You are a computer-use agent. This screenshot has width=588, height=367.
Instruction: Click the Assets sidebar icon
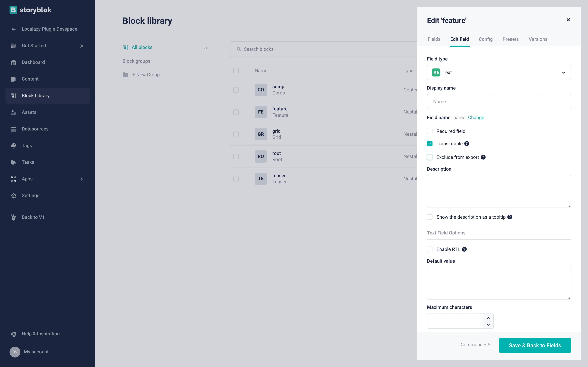(14, 112)
